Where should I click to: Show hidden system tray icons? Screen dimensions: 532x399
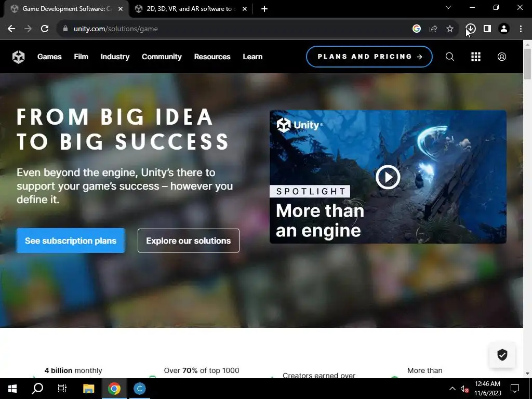point(453,389)
